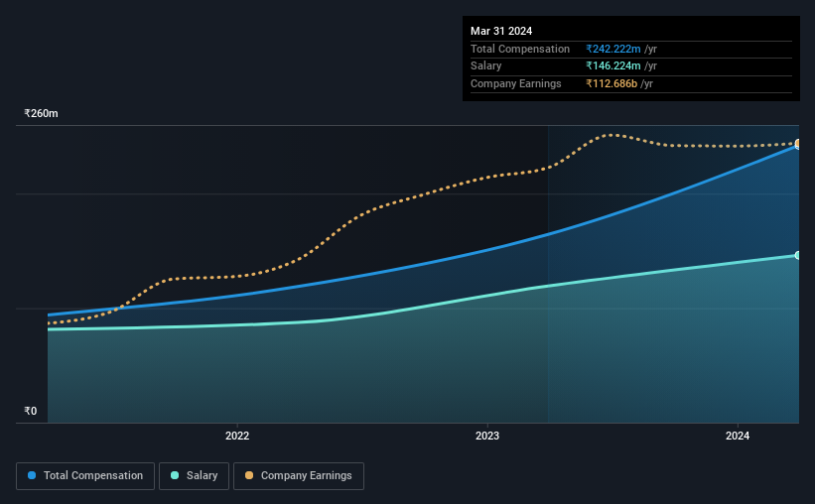Click the Salary endpoint marker at Mar 2024
The image size is (815, 504).
797,255
